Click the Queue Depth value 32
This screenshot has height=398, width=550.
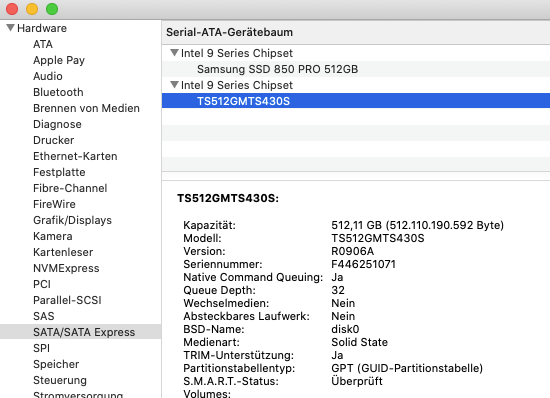pyautogui.click(x=338, y=290)
